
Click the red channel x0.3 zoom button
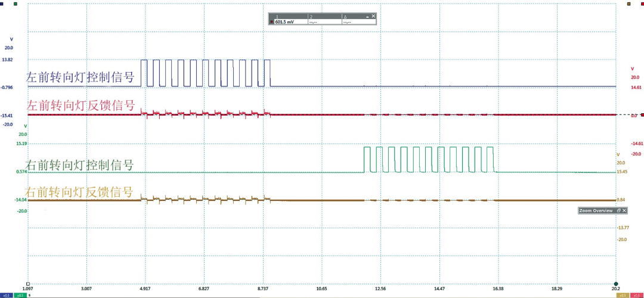[636, 295]
